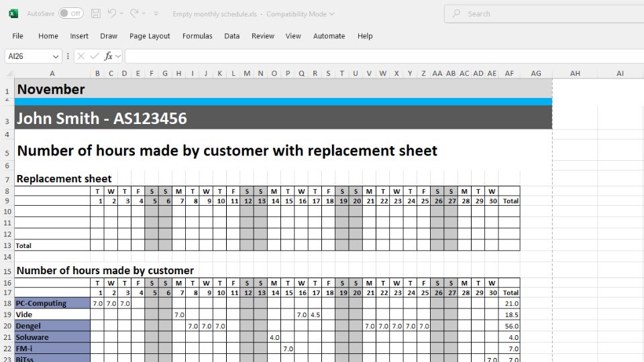Toggle the AutoSave switch
The width and height of the screenshot is (644, 362).
point(70,13)
